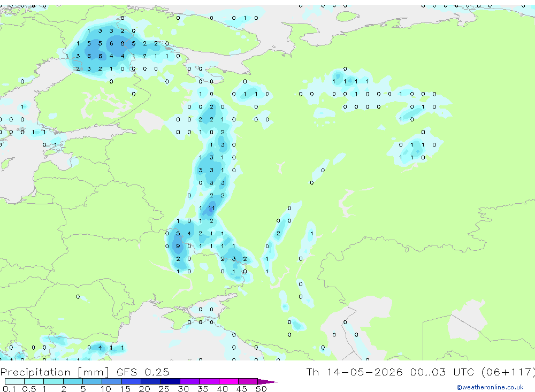Click the legend label '20'
The width and height of the screenshot is (535, 392).
pyautogui.click(x=144, y=389)
